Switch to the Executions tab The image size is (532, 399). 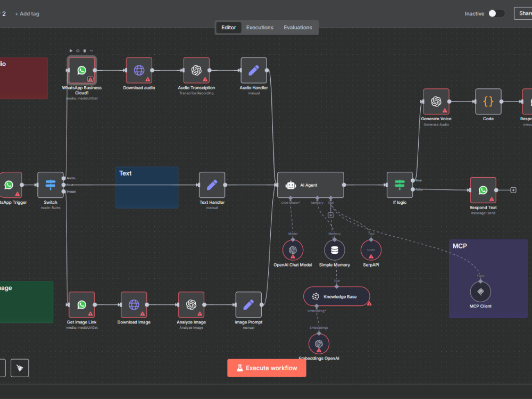pyautogui.click(x=260, y=28)
